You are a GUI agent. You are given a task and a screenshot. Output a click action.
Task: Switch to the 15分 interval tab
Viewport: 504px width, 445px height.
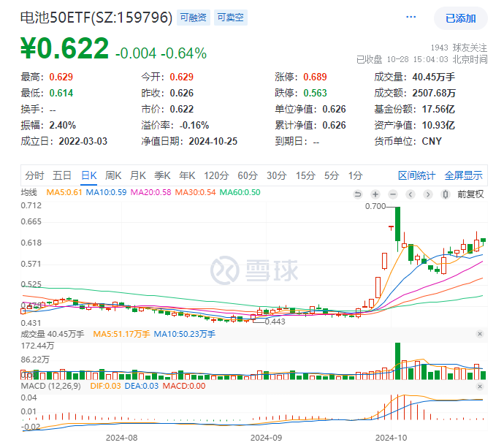pyautogui.click(x=305, y=175)
